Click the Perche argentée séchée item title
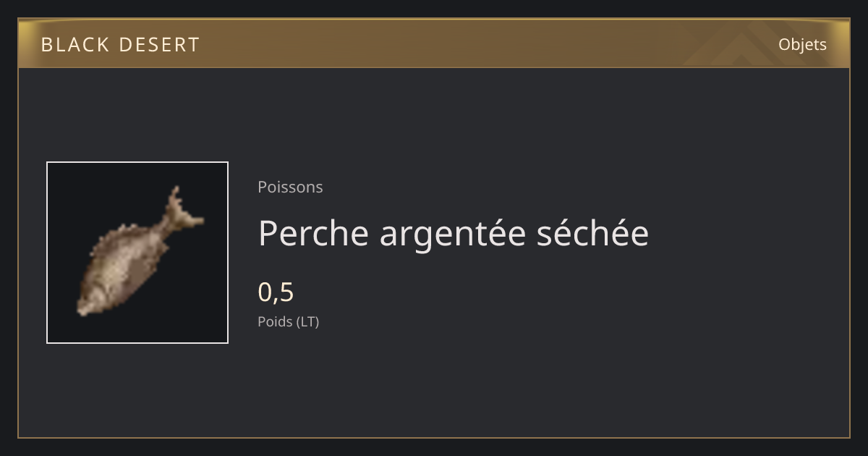This screenshot has height=456, width=868. coord(454,233)
